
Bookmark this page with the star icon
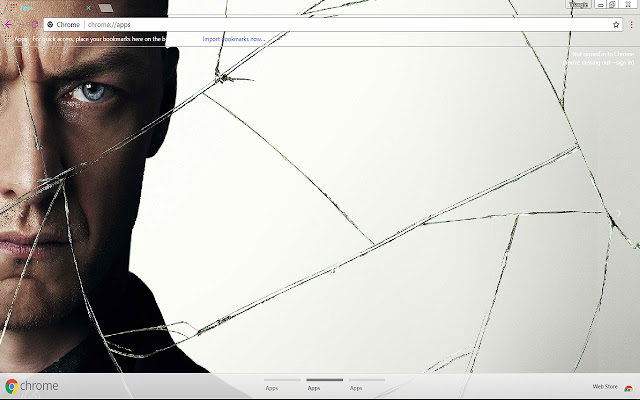pyautogui.click(x=616, y=24)
